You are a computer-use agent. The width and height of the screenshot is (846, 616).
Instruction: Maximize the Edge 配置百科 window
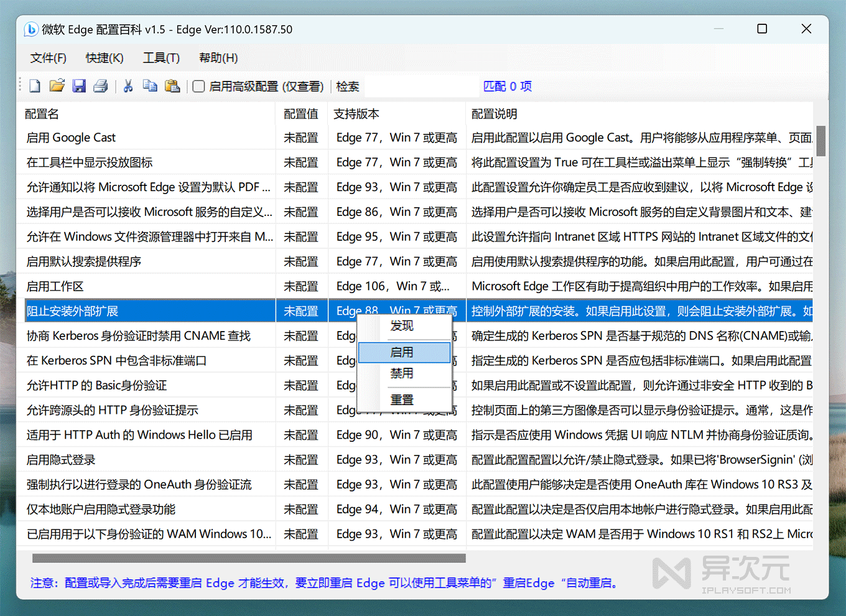coord(762,29)
